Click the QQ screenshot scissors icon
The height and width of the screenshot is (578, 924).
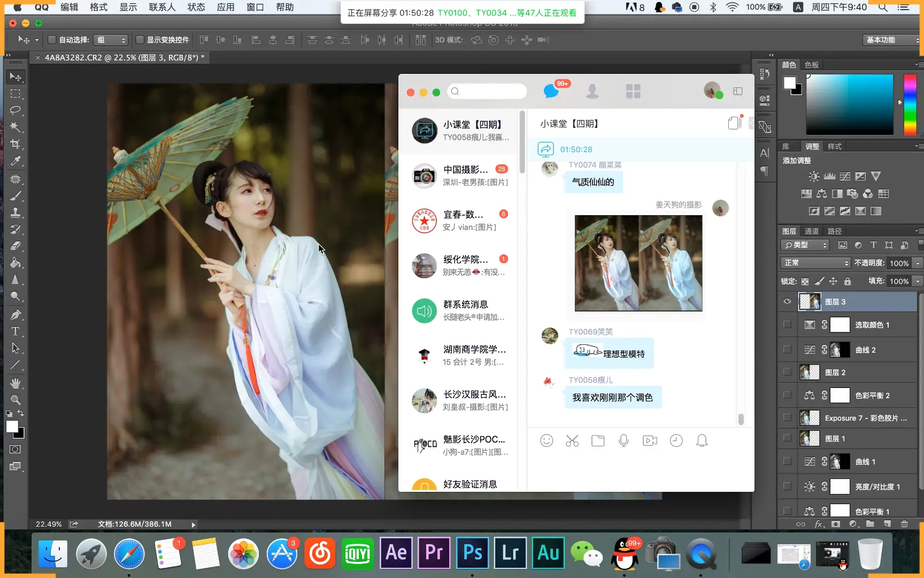click(572, 440)
